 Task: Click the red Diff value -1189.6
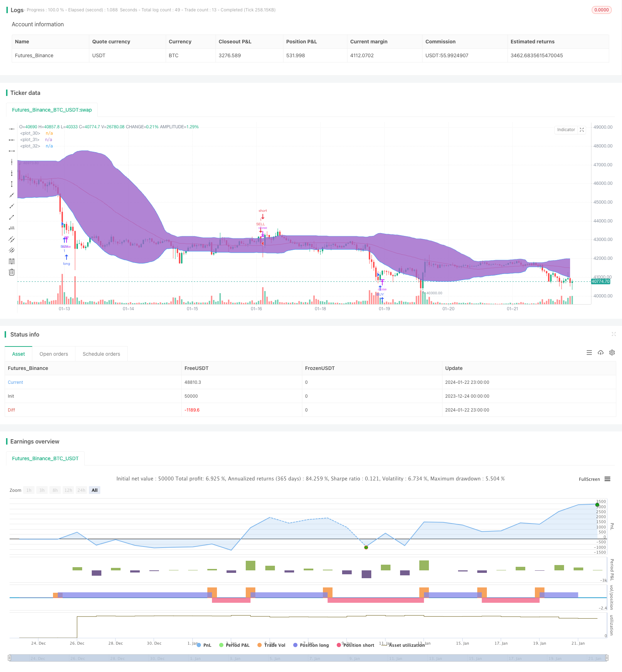[x=192, y=410]
